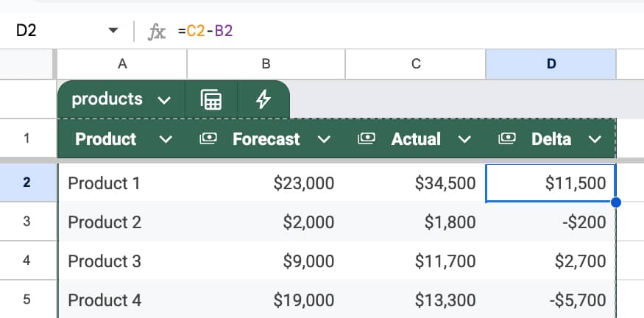644x318 pixels.
Task: Click the D2 Name box field
Action: [x=52, y=31]
